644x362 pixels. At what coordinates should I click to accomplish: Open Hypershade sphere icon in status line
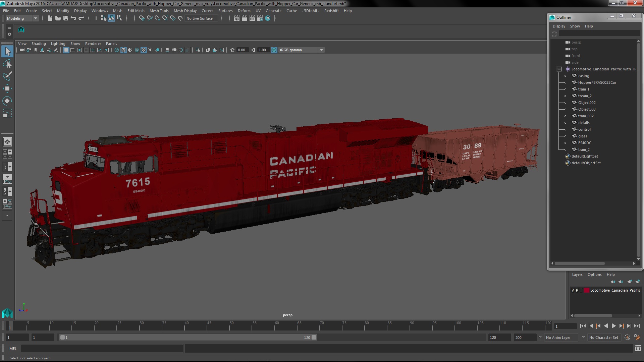pos(268,18)
